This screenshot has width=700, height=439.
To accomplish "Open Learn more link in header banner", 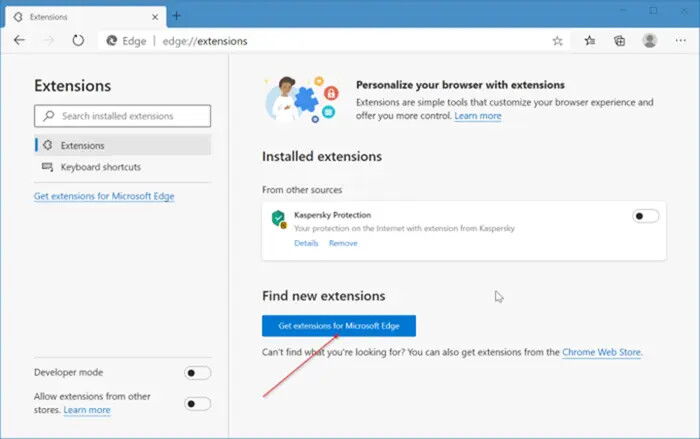I will point(478,116).
